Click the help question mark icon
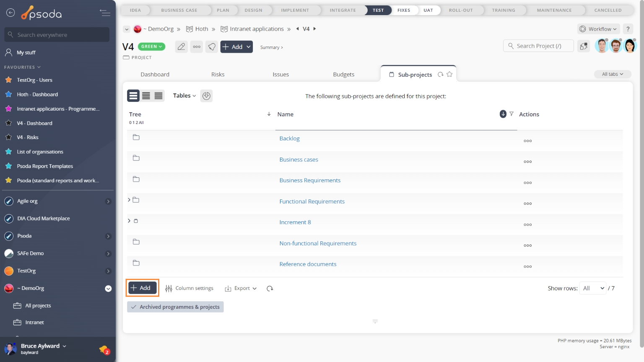This screenshot has width=644, height=362. 628,29
